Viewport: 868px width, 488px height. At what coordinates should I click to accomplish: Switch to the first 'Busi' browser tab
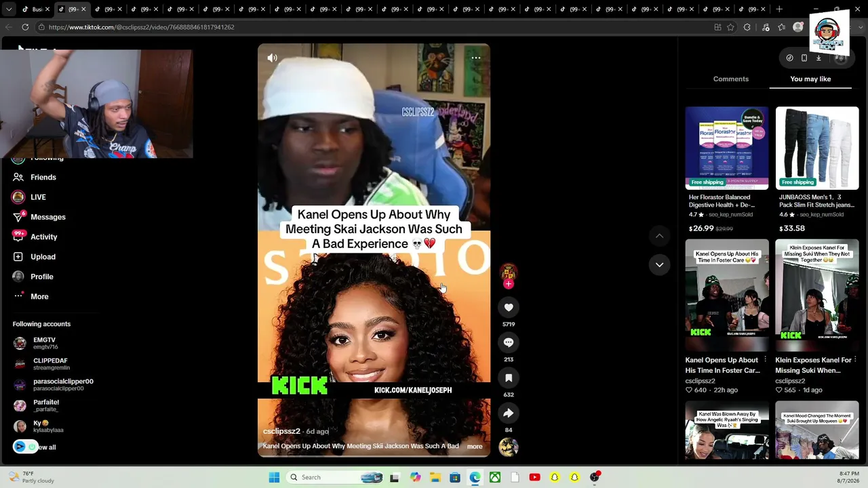tap(31, 9)
